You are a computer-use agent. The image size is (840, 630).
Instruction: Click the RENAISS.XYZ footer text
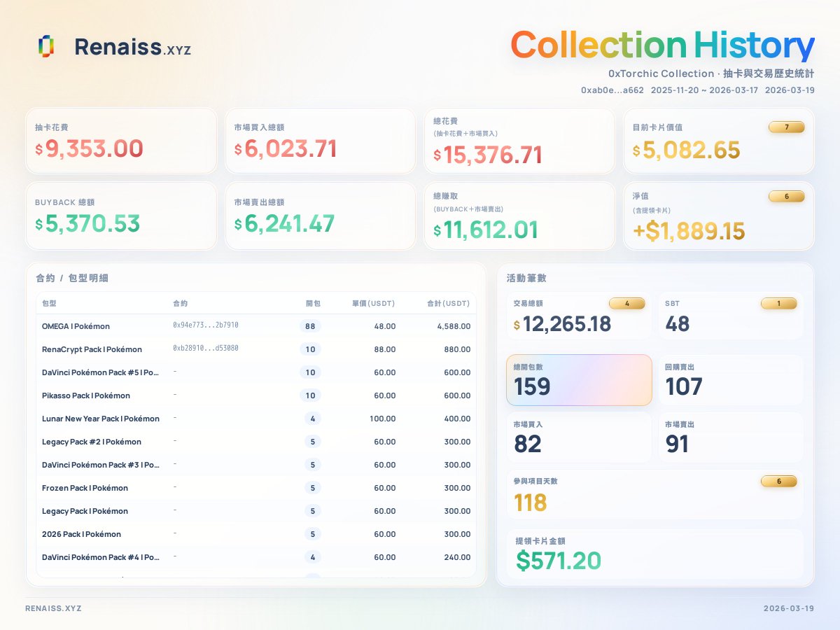pyautogui.click(x=53, y=608)
